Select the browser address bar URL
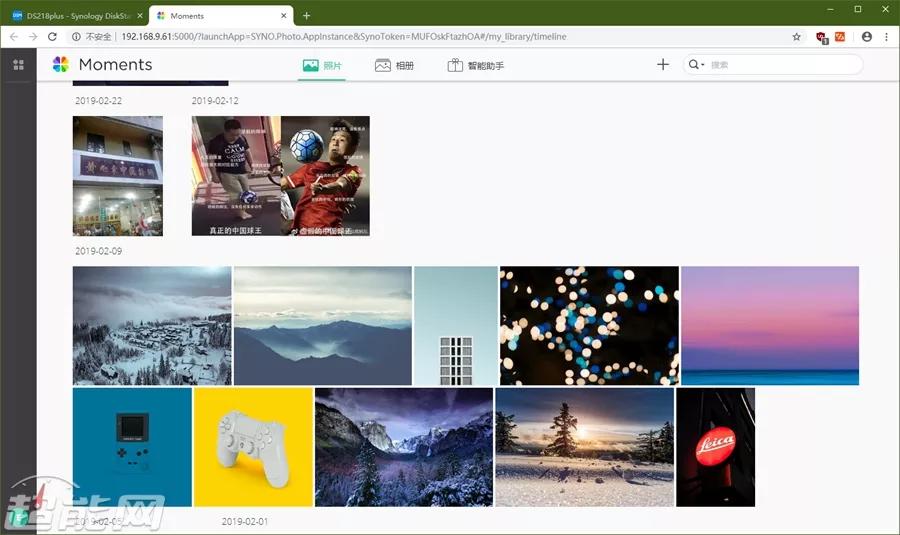 (344, 37)
